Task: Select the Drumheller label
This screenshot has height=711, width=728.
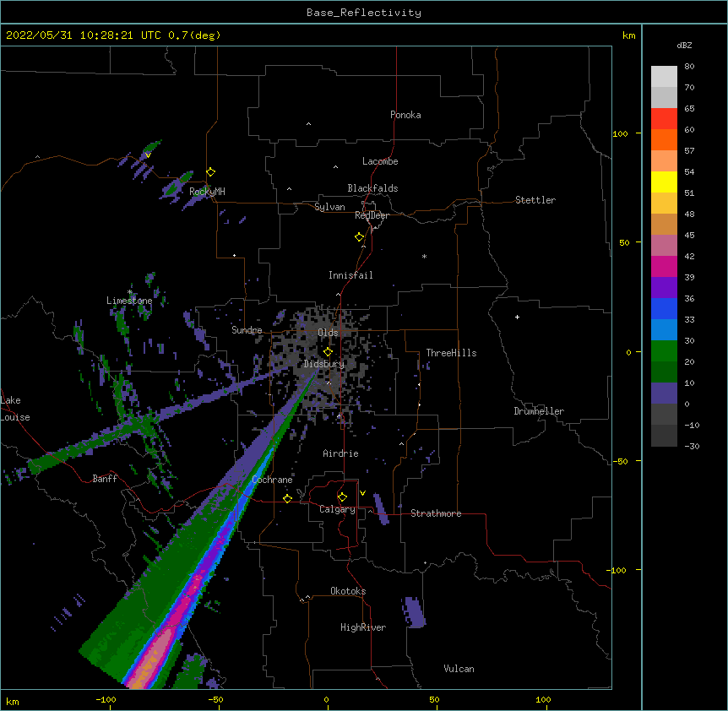Action: click(539, 411)
